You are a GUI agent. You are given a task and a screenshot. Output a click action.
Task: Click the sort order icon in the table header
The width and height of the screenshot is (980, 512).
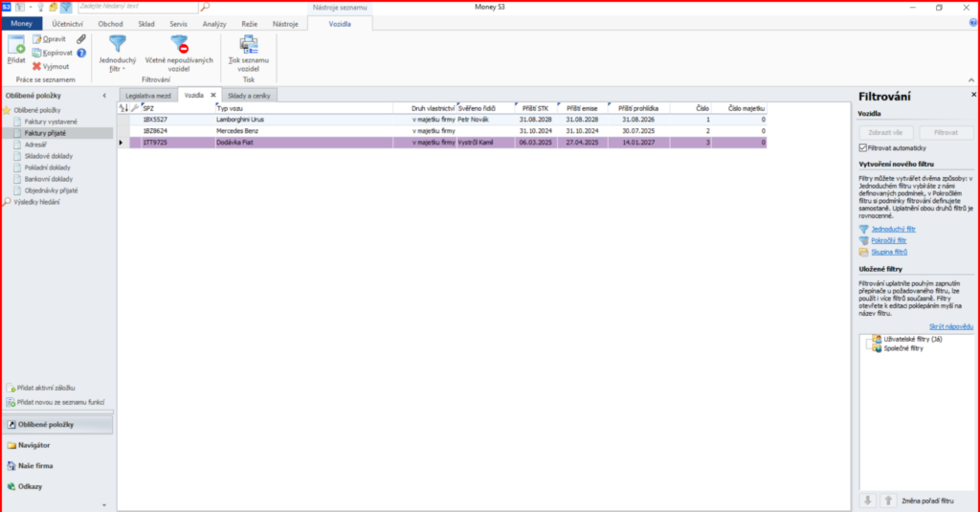(122, 108)
